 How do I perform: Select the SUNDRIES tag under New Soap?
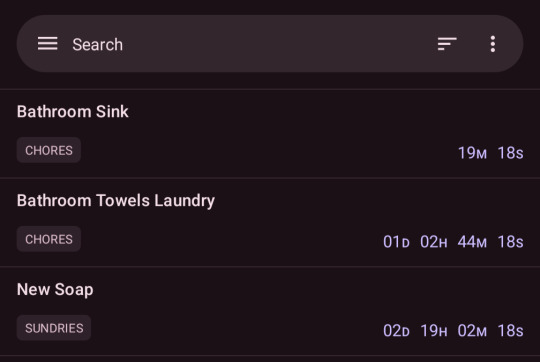(54, 328)
